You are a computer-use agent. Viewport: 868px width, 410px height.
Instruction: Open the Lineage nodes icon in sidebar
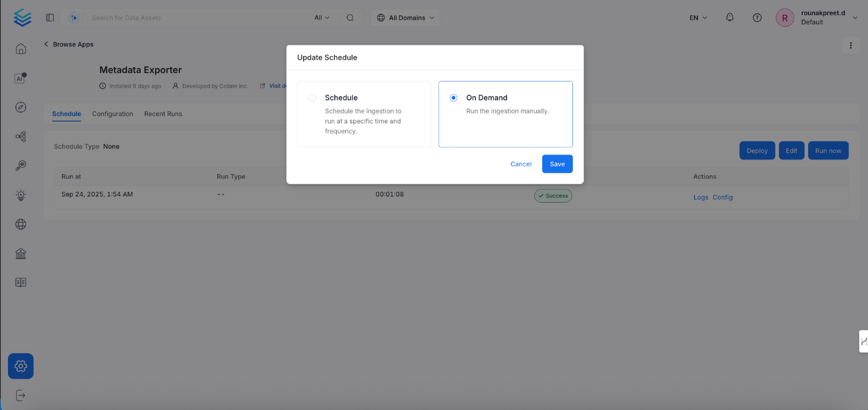(21, 137)
